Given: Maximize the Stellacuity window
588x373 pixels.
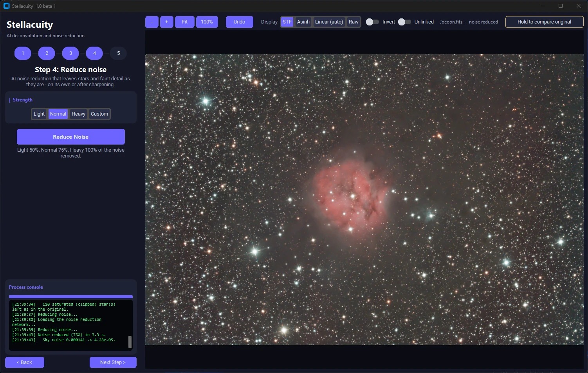Looking at the screenshot, I should click(561, 6).
